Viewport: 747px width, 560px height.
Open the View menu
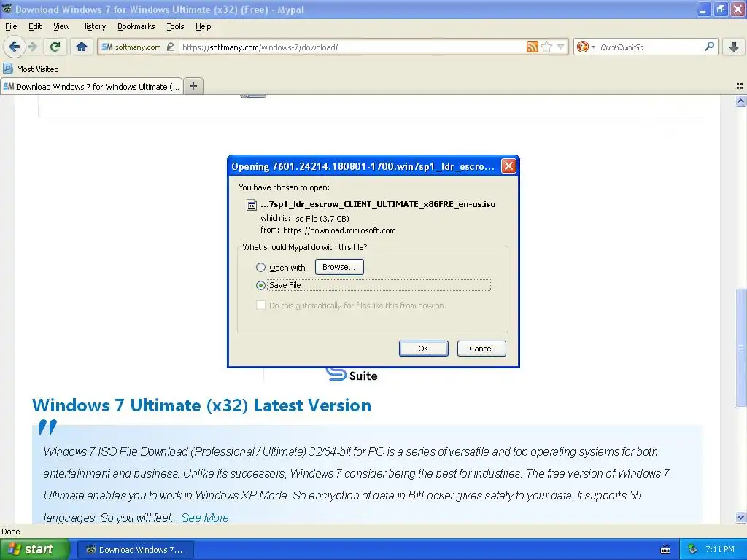point(61,26)
